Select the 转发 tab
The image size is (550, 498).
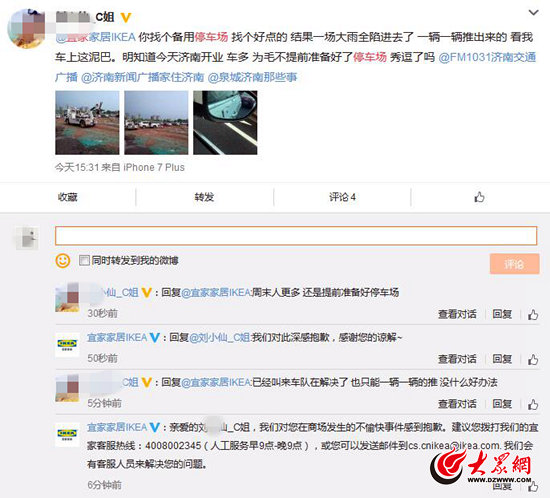tap(204, 197)
